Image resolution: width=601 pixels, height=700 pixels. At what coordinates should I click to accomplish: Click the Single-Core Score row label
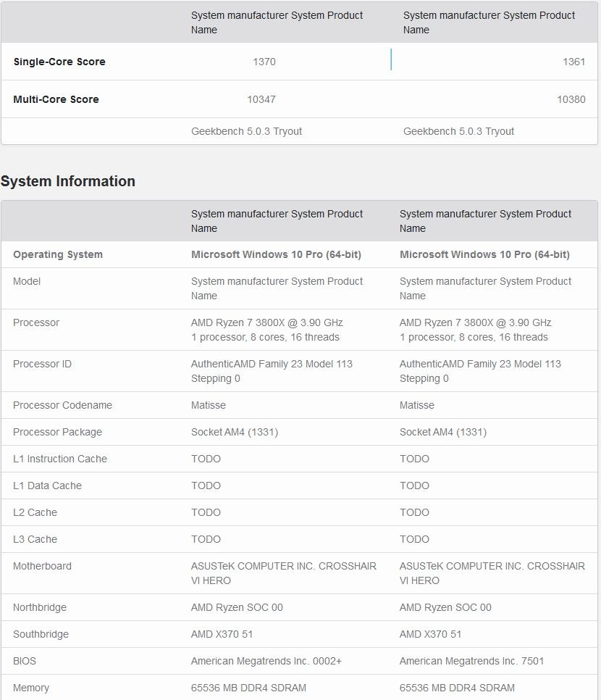click(59, 62)
